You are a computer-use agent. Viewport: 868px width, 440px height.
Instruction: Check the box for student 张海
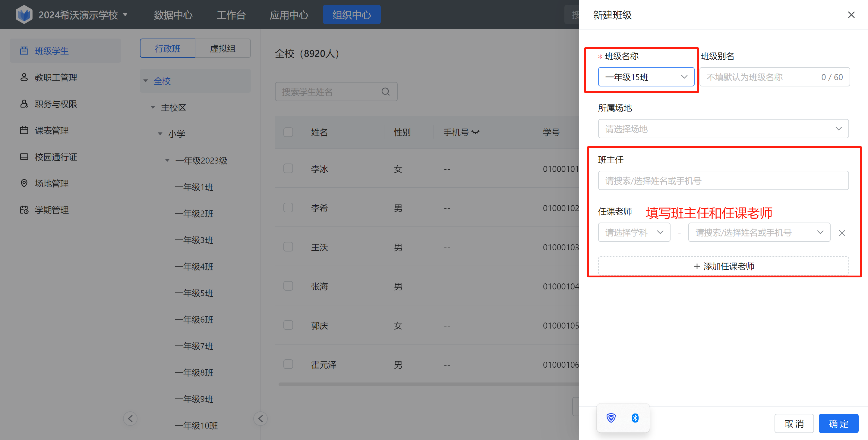point(288,286)
